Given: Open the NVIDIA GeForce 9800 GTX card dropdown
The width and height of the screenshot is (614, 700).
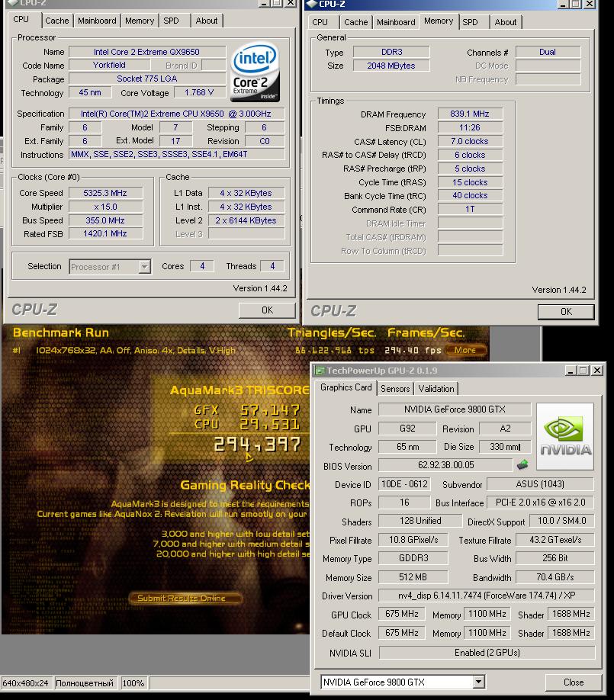Looking at the screenshot, I should [x=478, y=682].
